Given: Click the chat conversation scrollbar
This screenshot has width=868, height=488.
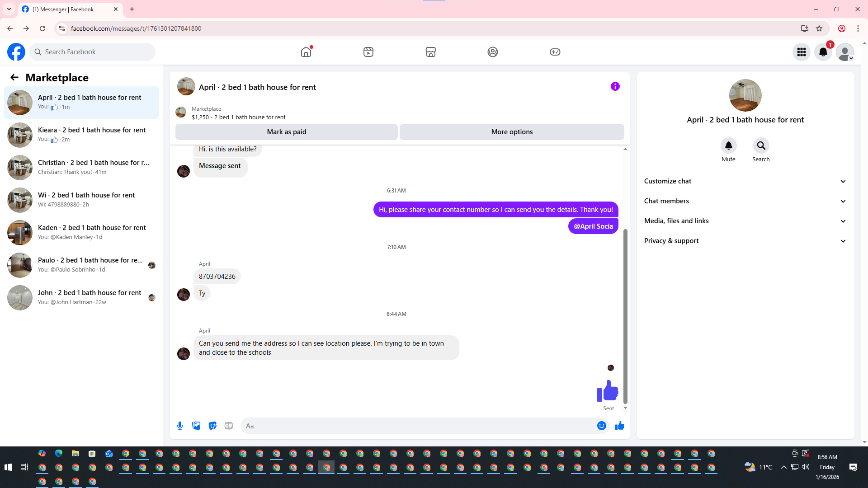Looking at the screenshot, I should click(625, 316).
